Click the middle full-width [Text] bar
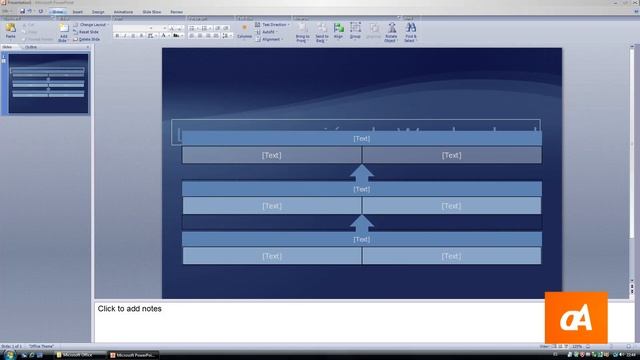 point(362,189)
